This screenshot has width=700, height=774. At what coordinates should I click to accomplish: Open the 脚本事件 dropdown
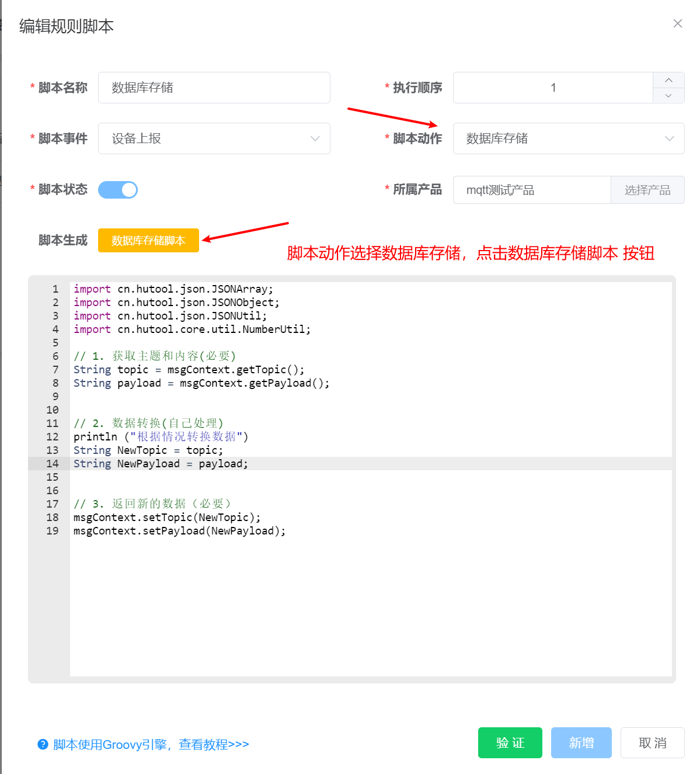coord(214,138)
